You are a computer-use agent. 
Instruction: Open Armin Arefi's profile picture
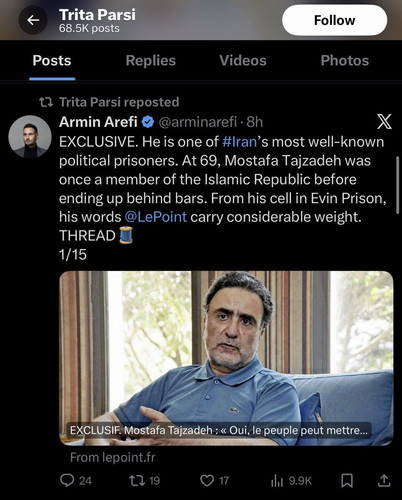[x=30, y=136]
